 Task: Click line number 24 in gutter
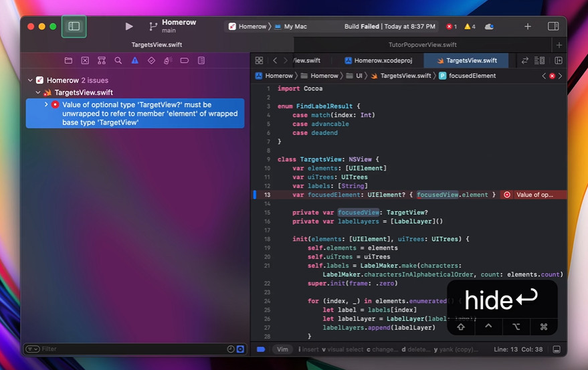click(x=267, y=301)
